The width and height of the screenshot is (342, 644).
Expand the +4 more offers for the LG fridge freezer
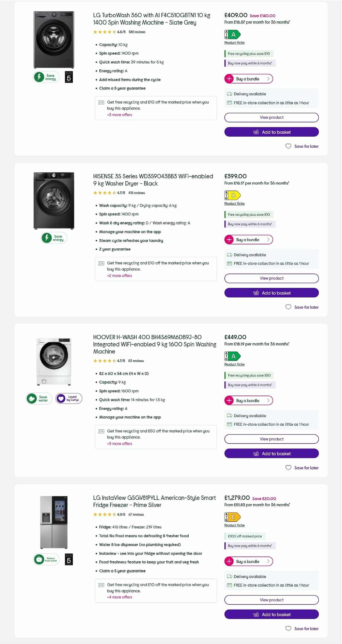pos(119,597)
